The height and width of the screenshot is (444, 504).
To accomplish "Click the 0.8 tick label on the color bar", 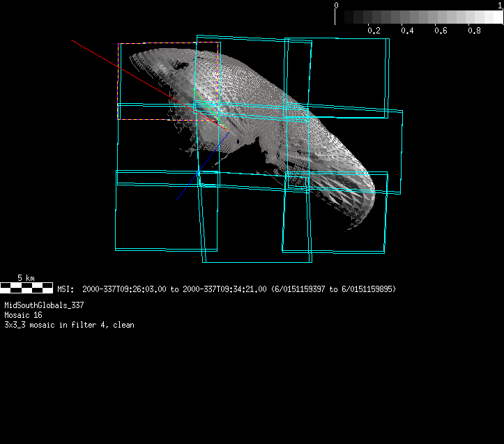I will pos(474,31).
